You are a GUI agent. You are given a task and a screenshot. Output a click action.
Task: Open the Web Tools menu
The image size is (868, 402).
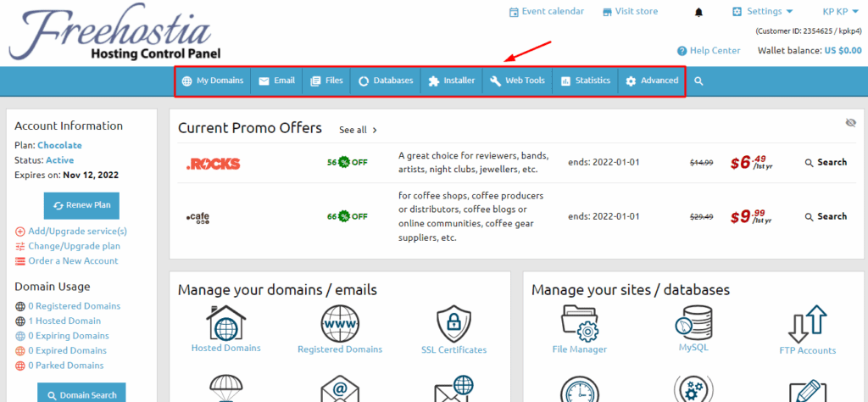click(x=517, y=81)
